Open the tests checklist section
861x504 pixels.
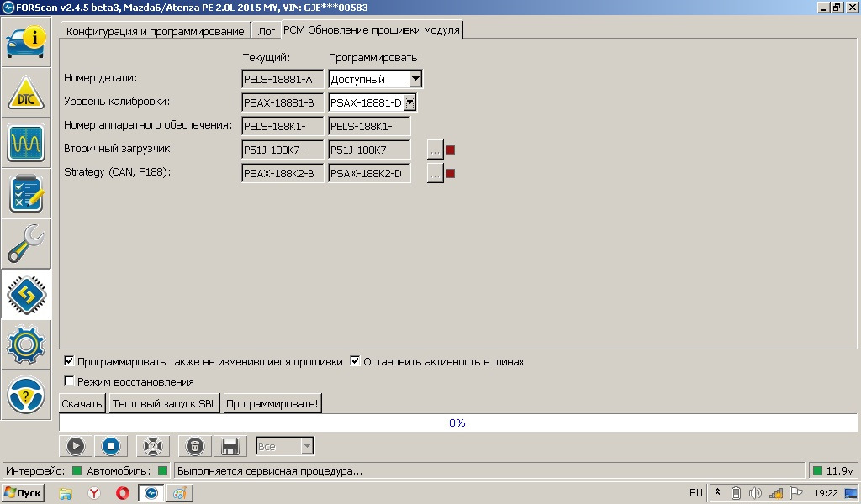[26, 193]
